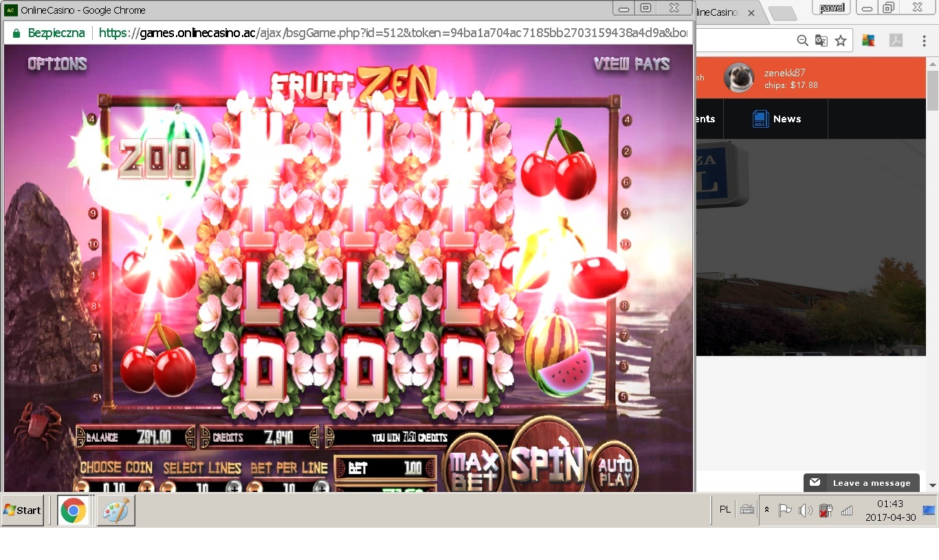This screenshot has width=939, height=560.
Task: Expand hidden system tray icons arrow
Action: 767,511
